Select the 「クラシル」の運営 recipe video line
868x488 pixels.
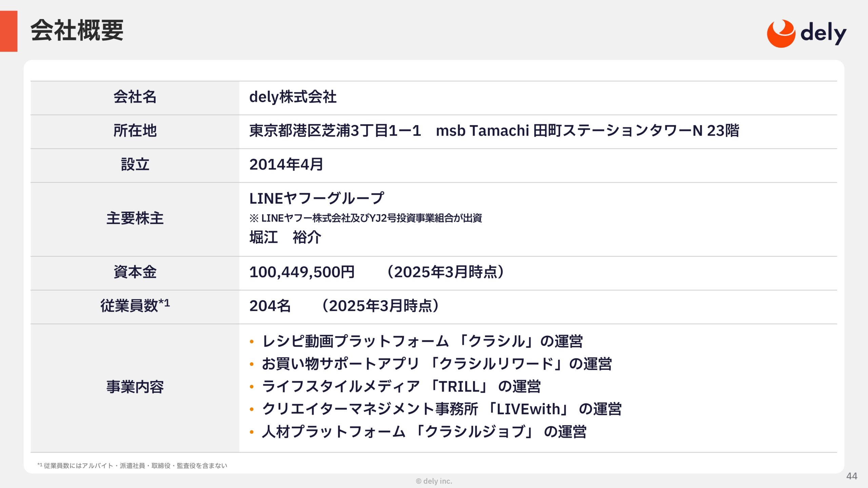coord(422,342)
